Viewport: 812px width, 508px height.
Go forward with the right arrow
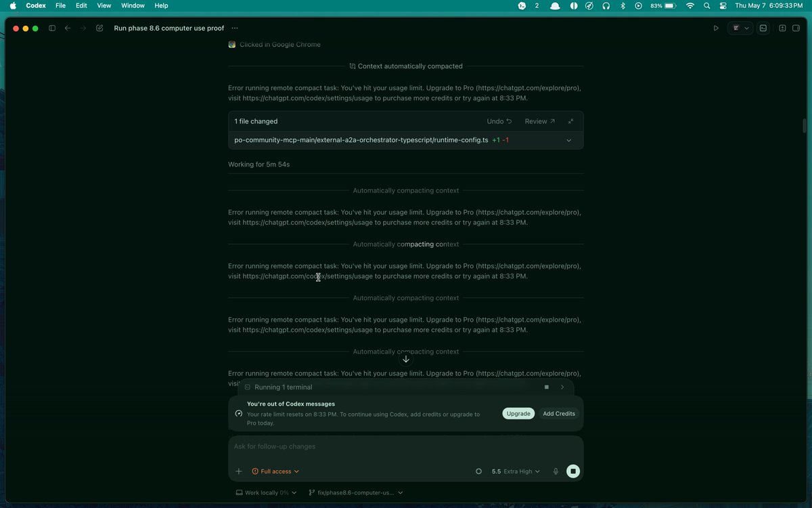coord(83,28)
